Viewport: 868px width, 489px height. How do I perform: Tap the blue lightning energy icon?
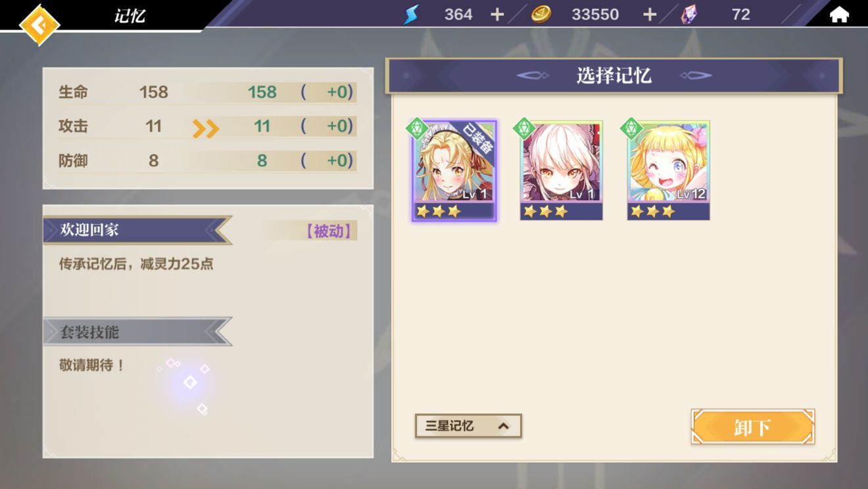click(x=412, y=14)
